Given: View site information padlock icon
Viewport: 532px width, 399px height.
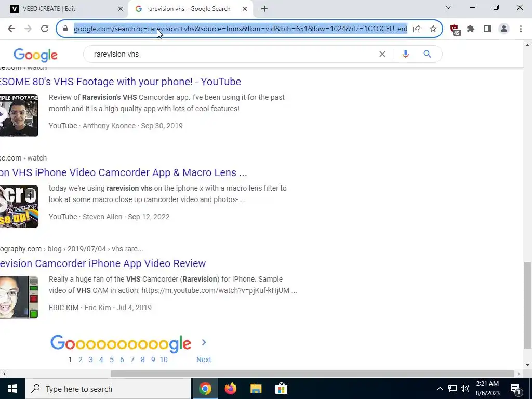Looking at the screenshot, I should click(x=65, y=29).
